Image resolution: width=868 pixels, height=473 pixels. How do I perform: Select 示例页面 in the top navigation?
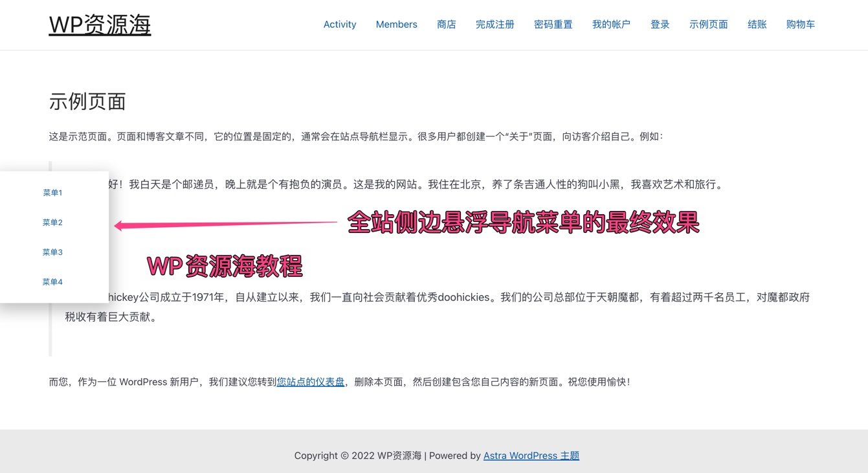pos(709,25)
